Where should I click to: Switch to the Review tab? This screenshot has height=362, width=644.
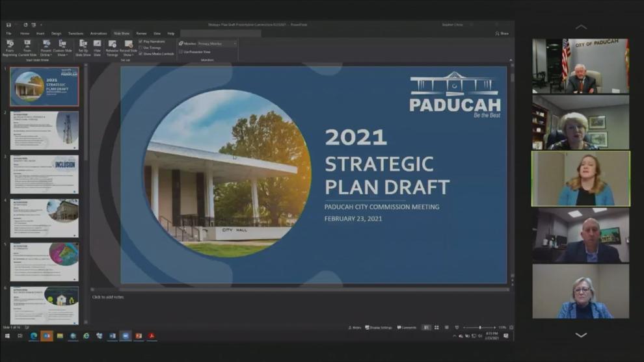coord(141,33)
